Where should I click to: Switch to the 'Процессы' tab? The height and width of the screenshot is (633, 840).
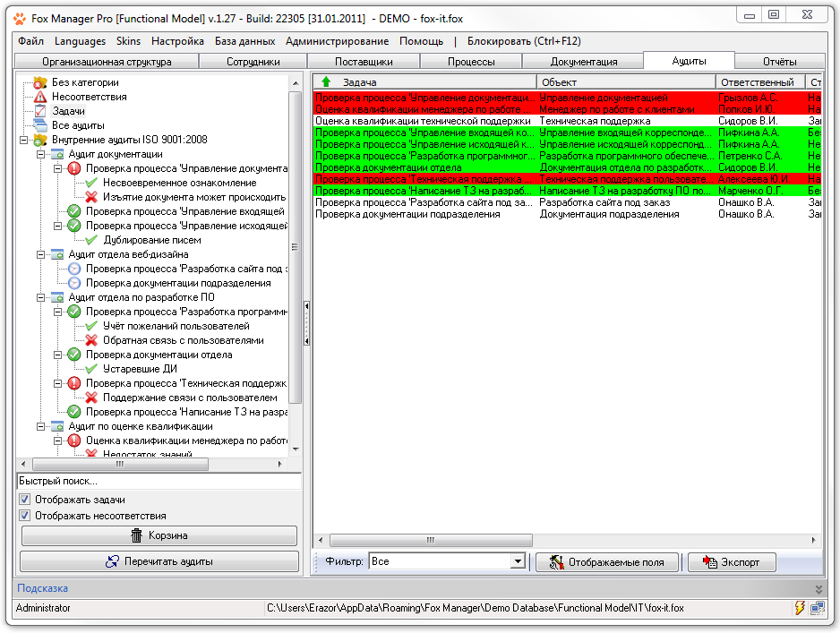pyautogui.click(x=471, y=62)
